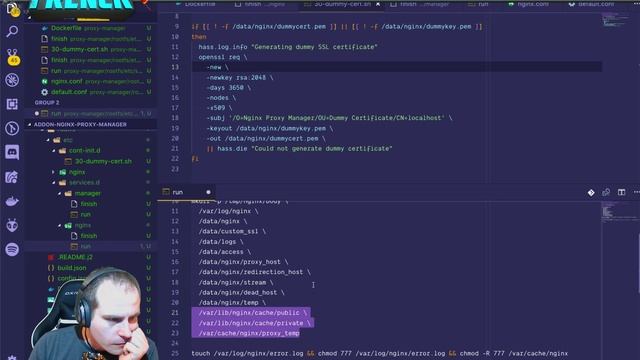This screenshot has width=640, height=360.
Task: Click the touch /var/log/nginx/error.log line
Action: (380, 353)
